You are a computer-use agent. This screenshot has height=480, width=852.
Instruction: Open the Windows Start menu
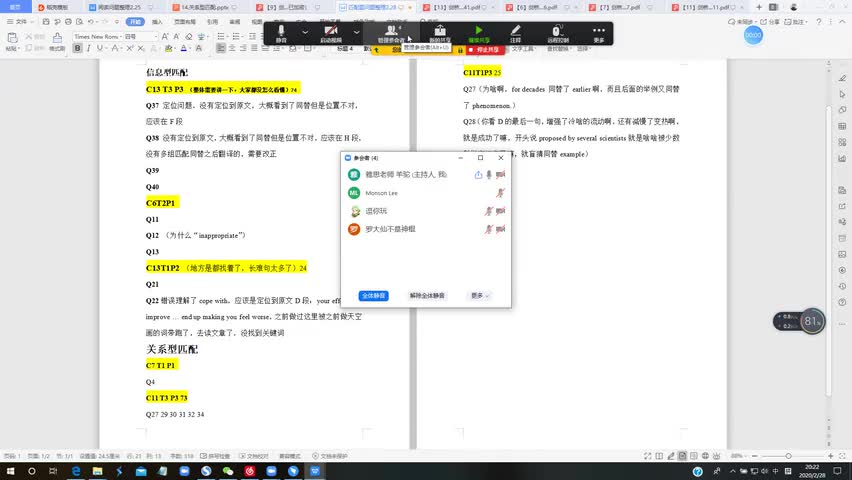click(10, 471)
